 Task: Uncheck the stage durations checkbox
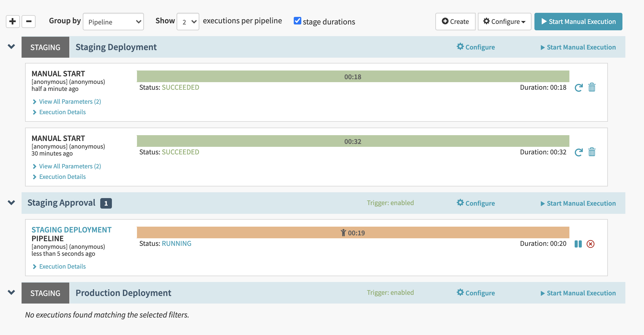[297, 21]
